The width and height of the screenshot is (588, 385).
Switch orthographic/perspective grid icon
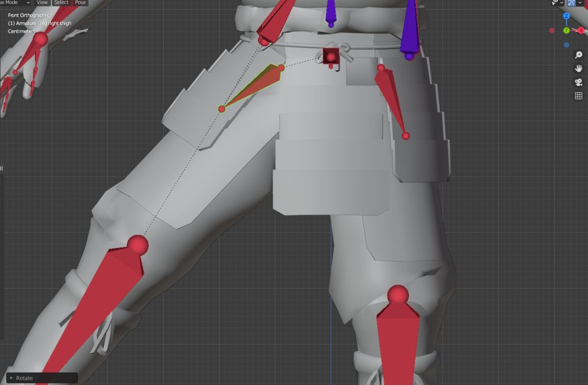578,96
